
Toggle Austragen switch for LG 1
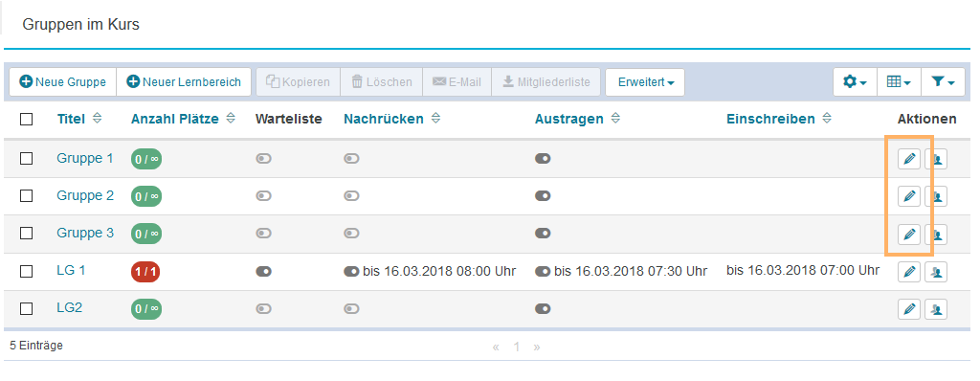coord(543,272)
